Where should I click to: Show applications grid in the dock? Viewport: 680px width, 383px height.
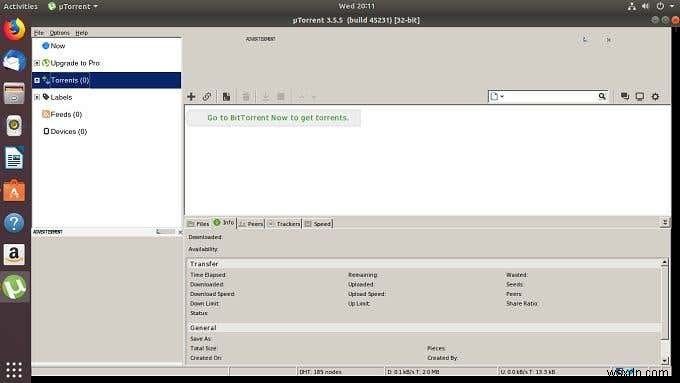[x=14, y=370]
